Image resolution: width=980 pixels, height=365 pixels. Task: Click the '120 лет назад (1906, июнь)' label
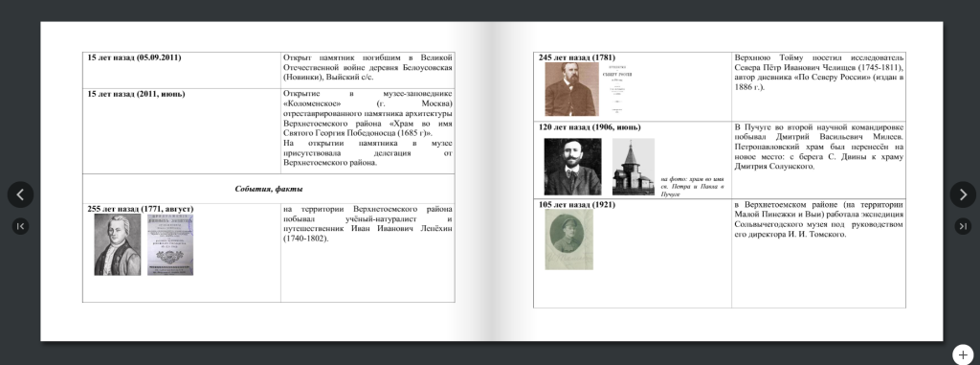click(590, 127)
